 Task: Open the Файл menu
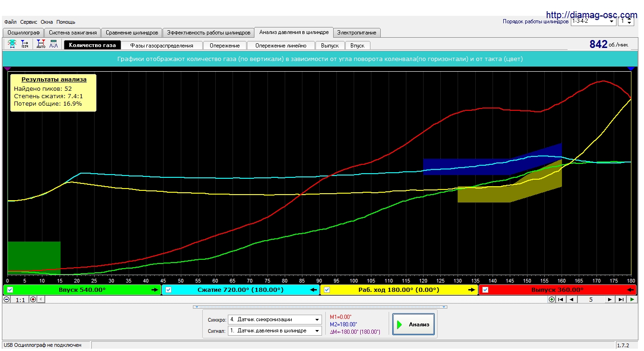pyautogui.click(x=10, y=22)
